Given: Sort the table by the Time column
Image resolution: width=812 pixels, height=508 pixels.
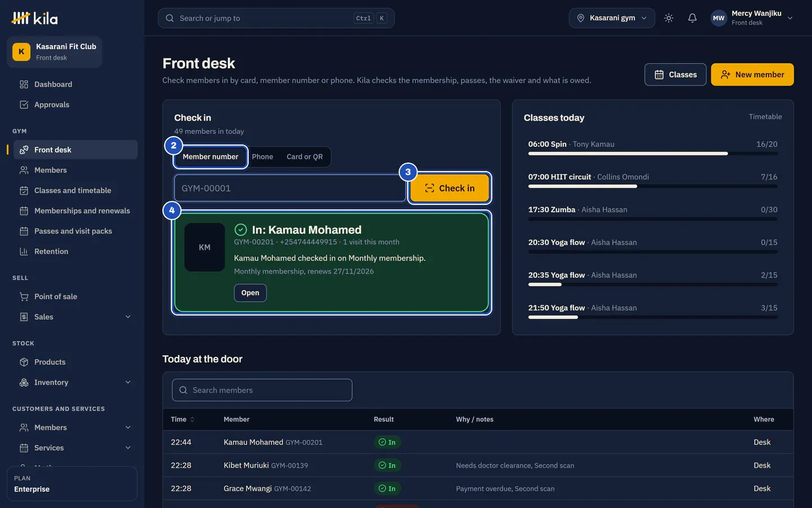Looking at the screenshot, I should tap(183, 419).
